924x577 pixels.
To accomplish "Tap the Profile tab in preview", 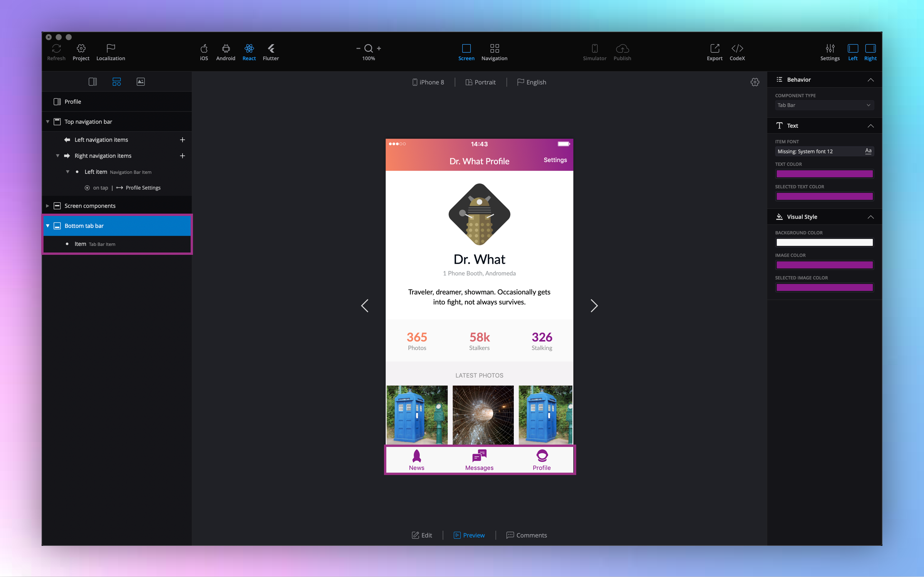I will click(x=542, y=460).
